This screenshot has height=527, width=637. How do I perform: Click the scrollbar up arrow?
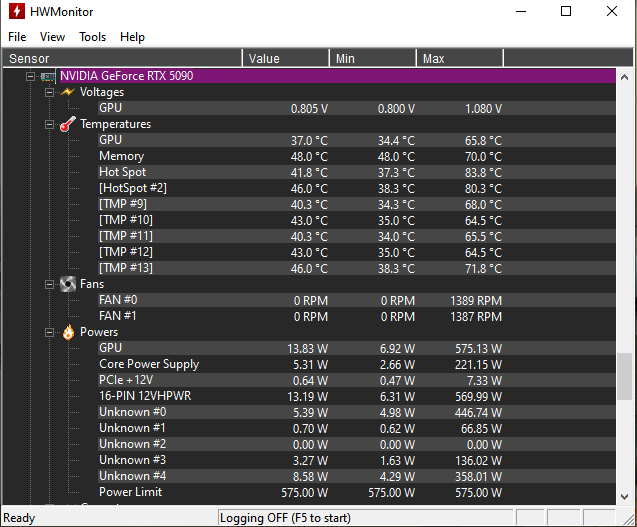coord(624,77)
